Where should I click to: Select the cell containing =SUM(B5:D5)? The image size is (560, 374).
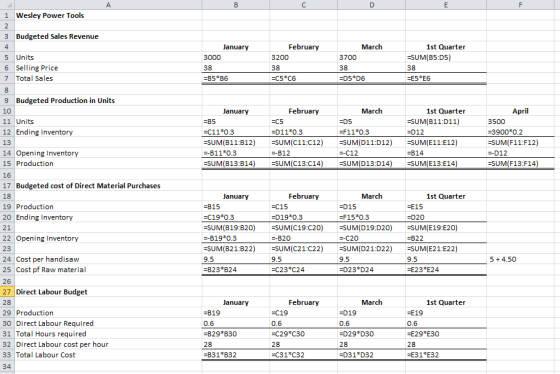tap(446, 58)
